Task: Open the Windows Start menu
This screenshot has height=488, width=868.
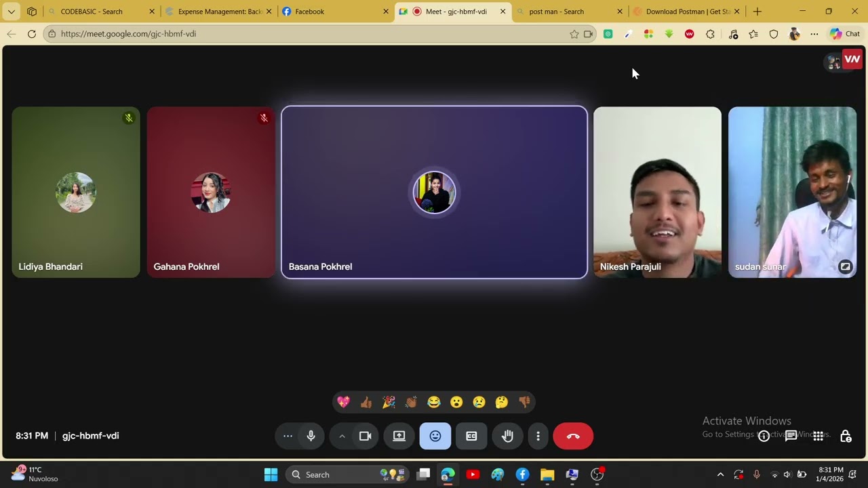Action: coord(271,474)
